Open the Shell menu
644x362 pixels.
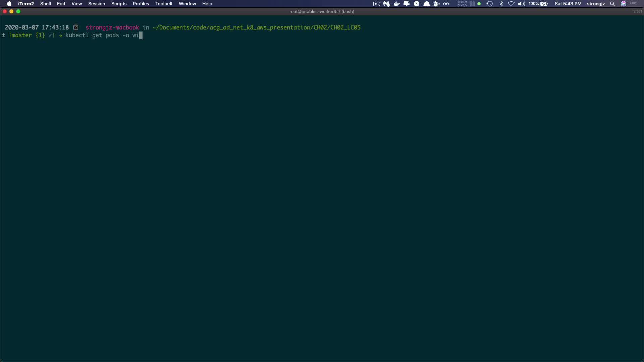click(x=45, y=4)
